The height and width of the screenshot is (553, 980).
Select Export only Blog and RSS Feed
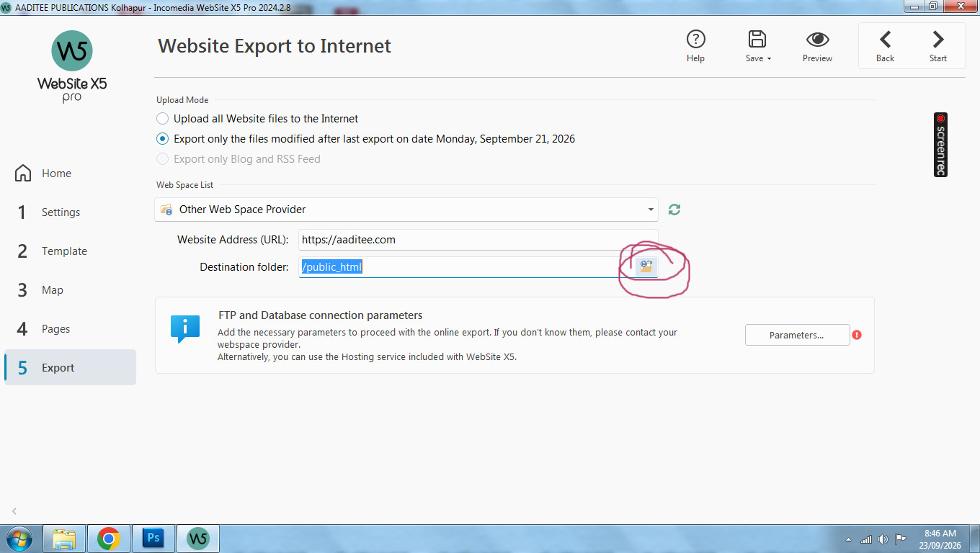point(163,159)
